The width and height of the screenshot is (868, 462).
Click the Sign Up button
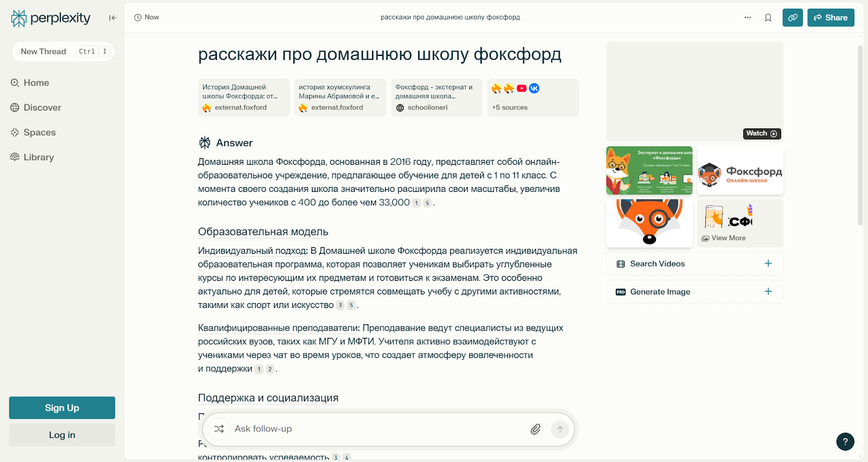click(x=62, y=408)
